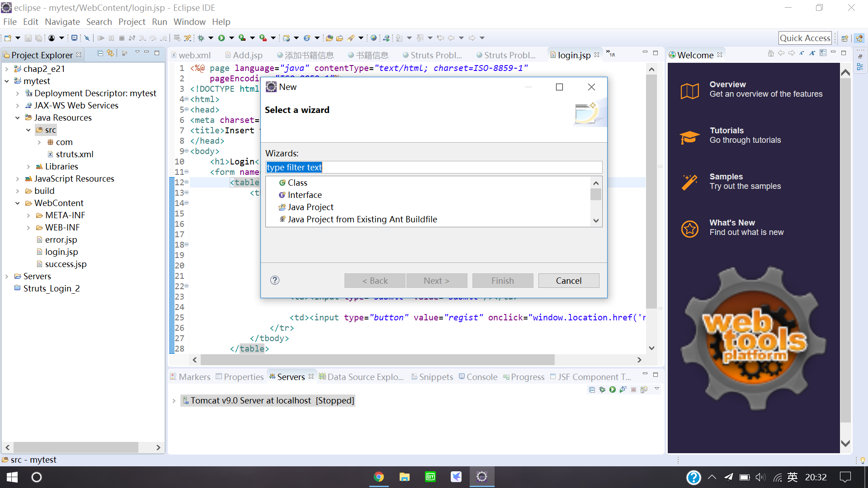The height and width of the screenshot is (488, 868).
Task: Collapse the Java Resources tree node
Action: coord(18,117)
